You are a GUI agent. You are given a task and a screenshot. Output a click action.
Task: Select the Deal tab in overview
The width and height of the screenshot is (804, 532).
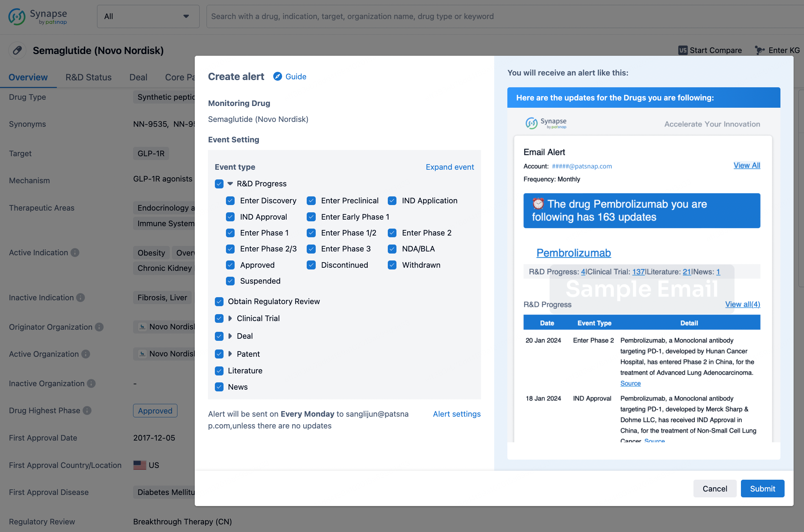point(138,77)
